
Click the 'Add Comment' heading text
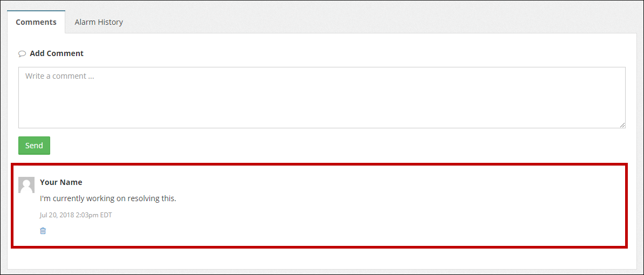click(57, 53)
